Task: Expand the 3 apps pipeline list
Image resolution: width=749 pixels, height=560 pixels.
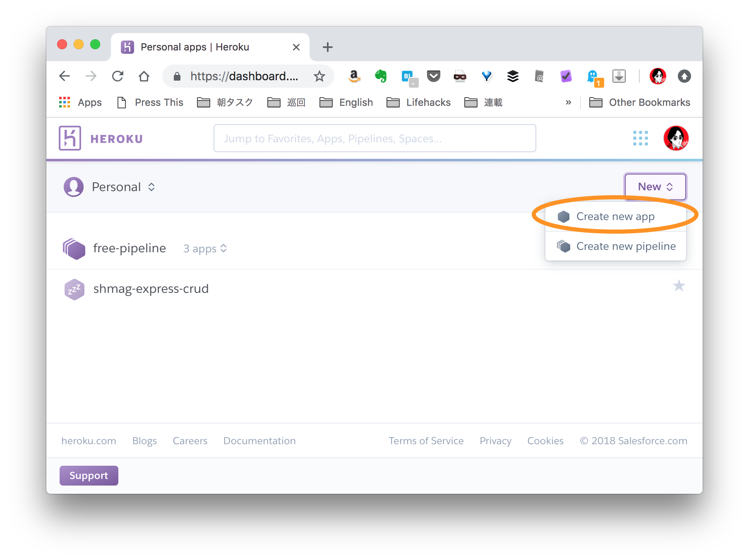Action: pos(205,249)
